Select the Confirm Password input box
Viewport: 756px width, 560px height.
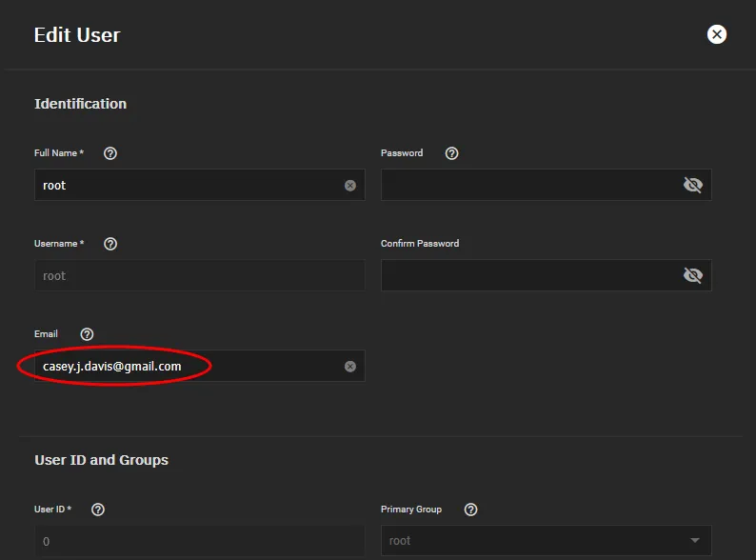[x=528, y=276]
